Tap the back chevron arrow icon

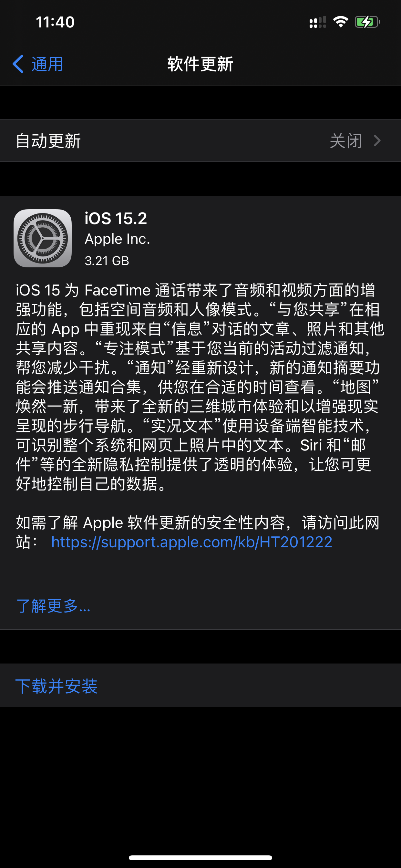18,64
